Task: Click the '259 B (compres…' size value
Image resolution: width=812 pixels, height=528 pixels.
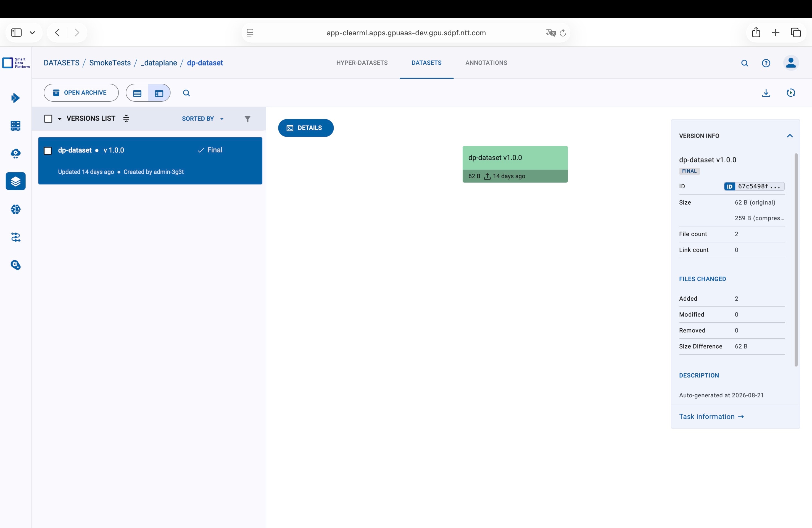Action: click(x=760, y=218)
